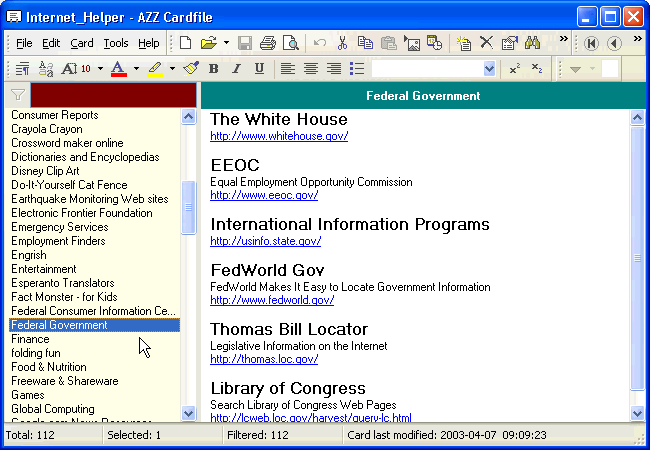Expand the navigation toolbar overflow chevron
This screenshot has height=450, width=650.
[x=638, y=39]
